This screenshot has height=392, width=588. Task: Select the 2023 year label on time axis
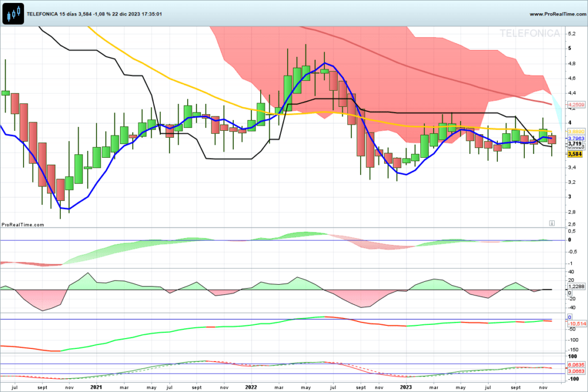406,387
